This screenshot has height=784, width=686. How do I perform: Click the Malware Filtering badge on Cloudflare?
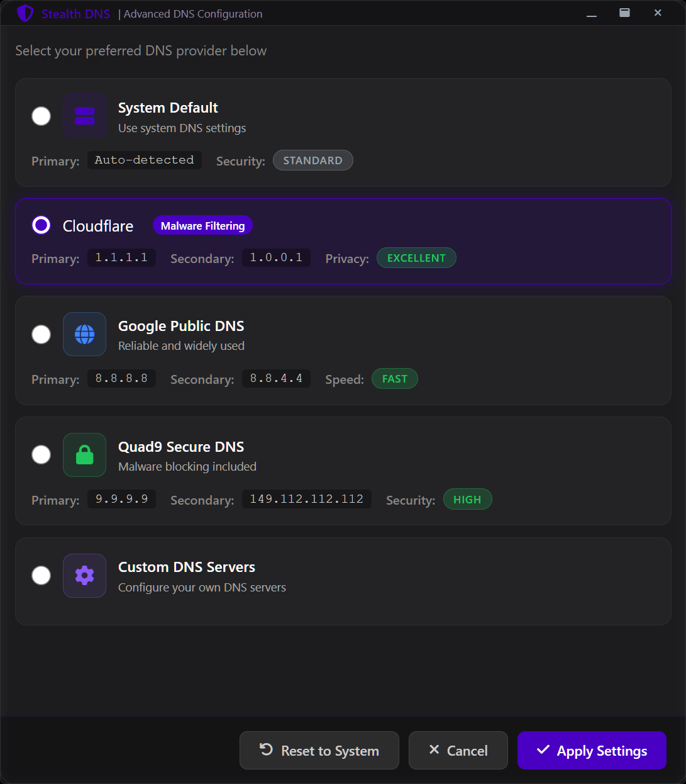(202, 225)
